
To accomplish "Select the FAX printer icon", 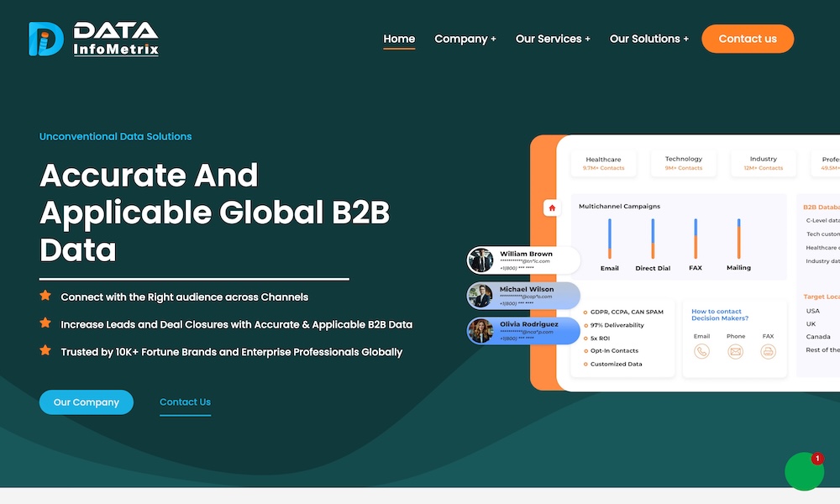I will 768,352.
